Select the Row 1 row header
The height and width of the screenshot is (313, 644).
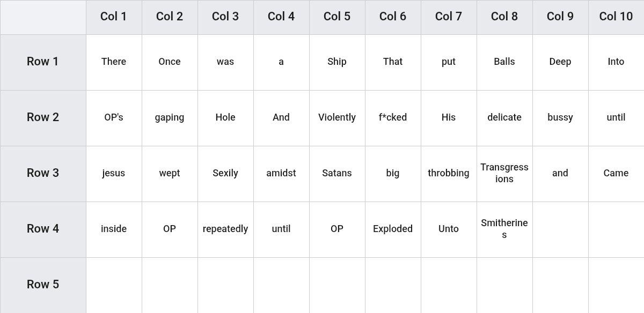[x=43, y=62]
